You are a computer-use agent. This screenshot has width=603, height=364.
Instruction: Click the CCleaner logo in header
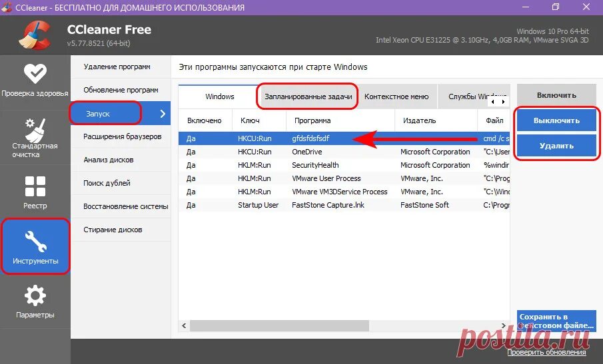pos(35,35)
